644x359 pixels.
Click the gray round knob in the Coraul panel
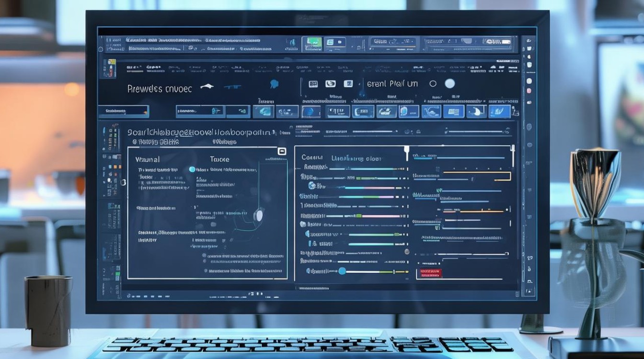407,251
